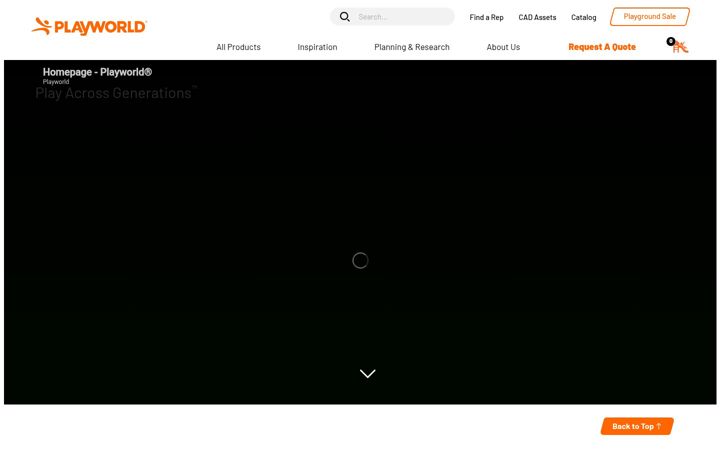
Task: Open the Find a Rep link
Action: click(x=486, y=17)
